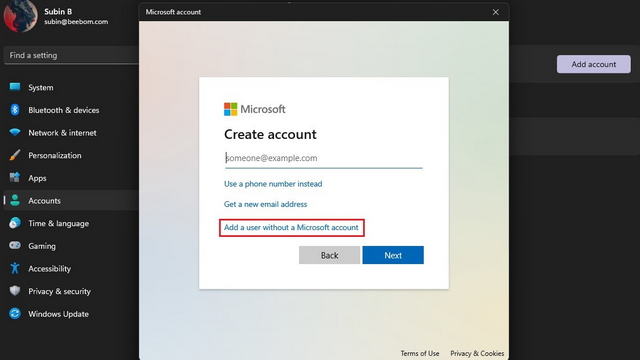640x360 pixels.
Task: Click the blue Next button
Action: tap(393, 255)
